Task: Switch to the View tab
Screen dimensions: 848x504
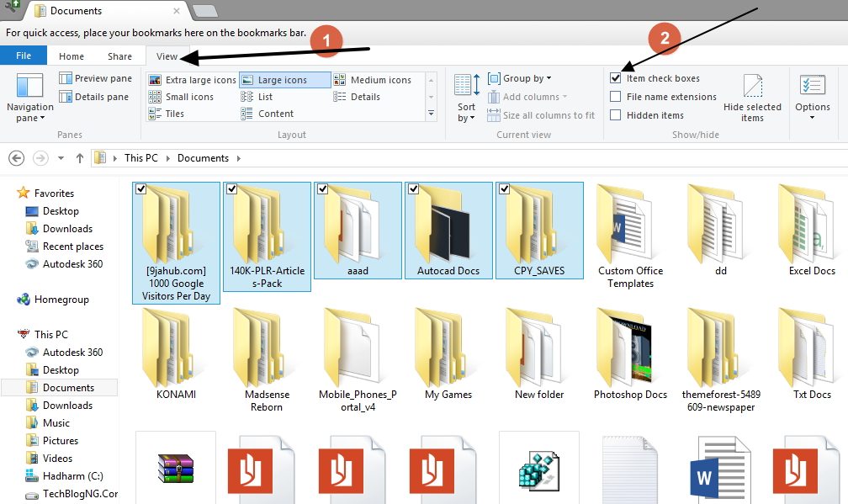Action: [167, 56]
